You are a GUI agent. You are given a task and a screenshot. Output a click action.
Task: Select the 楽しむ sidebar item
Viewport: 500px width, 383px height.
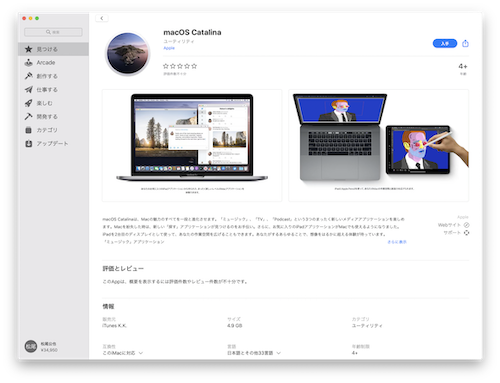[53, 103]
